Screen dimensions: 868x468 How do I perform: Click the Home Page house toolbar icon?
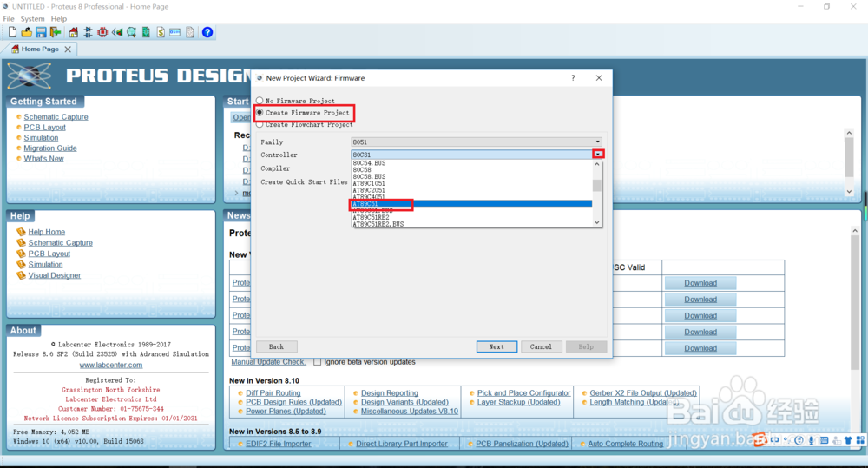click(74, 32)
